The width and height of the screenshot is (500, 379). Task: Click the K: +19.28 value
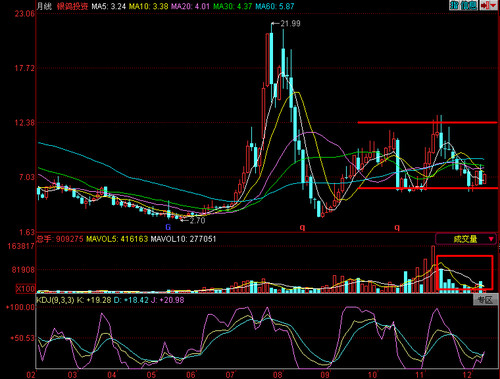tap(94, 300)
